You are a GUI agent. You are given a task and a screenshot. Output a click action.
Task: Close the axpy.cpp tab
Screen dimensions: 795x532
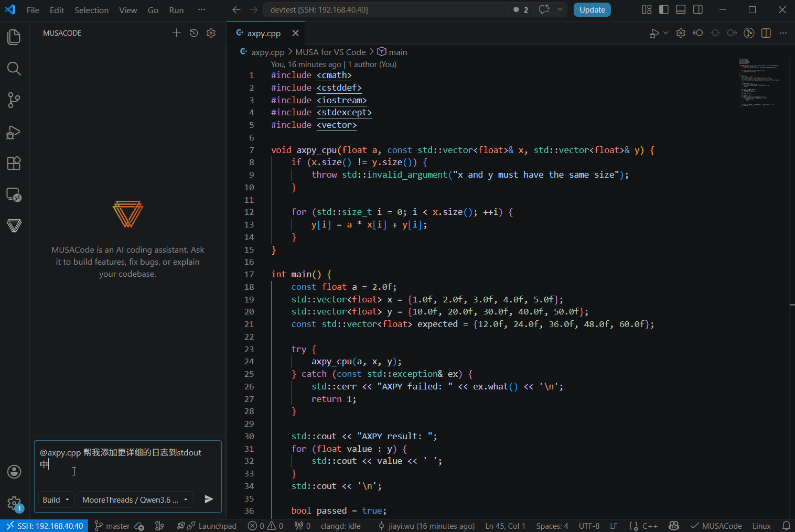point(295,33)
